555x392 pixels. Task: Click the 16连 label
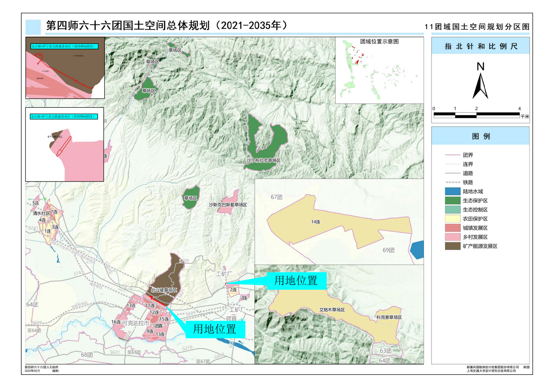[116, 322]
